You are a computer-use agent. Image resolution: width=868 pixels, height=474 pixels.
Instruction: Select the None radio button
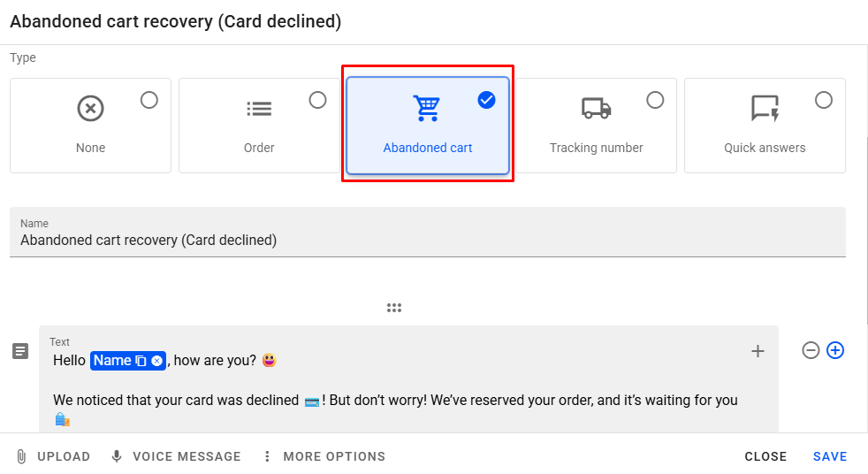(x=149, y=100)
